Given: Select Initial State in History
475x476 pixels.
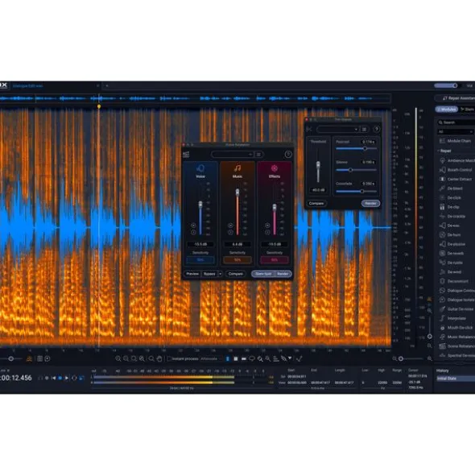Looking at the screenshot, I should tap(456, 379).
